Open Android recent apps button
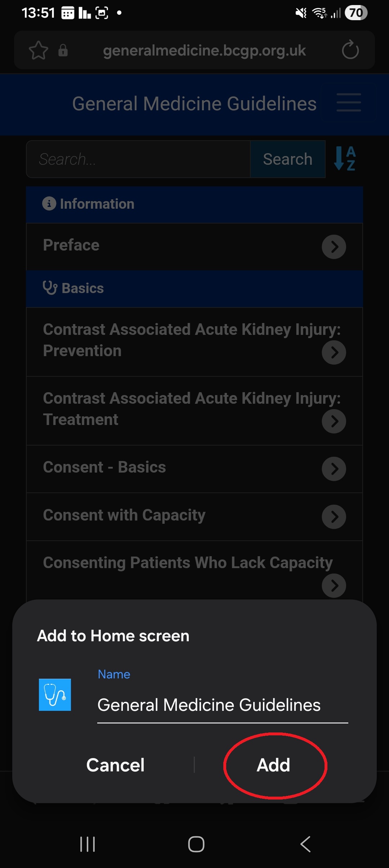This screenshot has width=389, height=868. (x=88, y=844)
